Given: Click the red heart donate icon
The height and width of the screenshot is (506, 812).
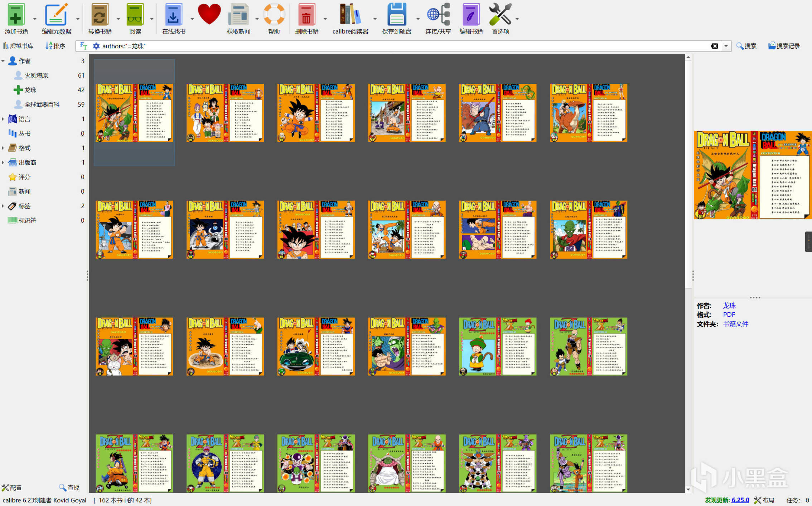Looking at the screenshot, I should pyautogui.click(x=209, y=14).
